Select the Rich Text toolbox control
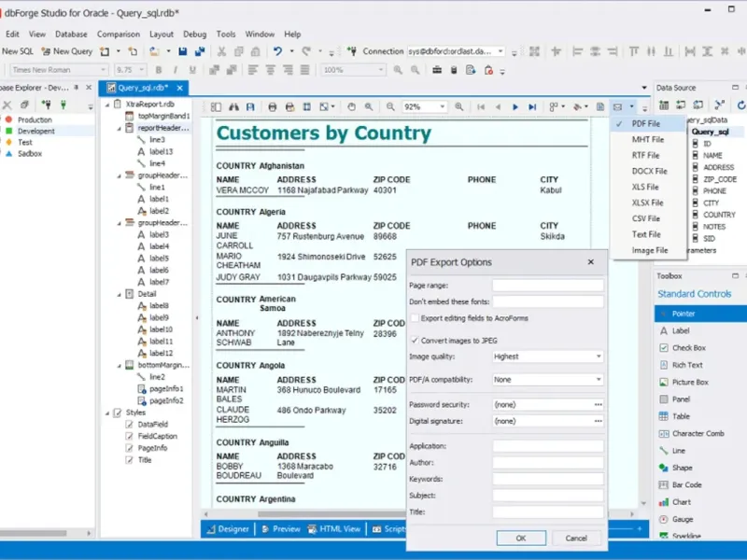747x560 pixels. (x=686, y=365)
